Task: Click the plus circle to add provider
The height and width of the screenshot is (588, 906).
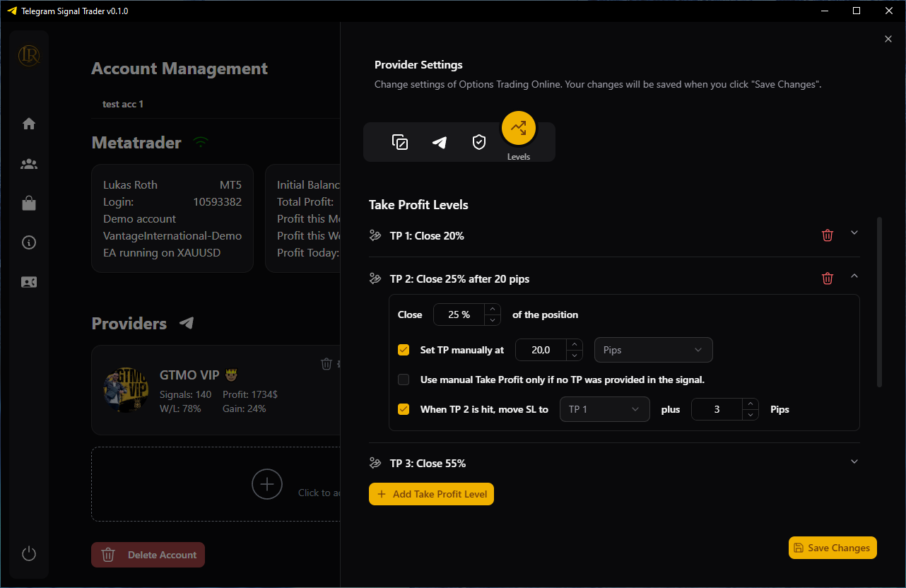Action: pyautogui.click(x=267, y=484)
